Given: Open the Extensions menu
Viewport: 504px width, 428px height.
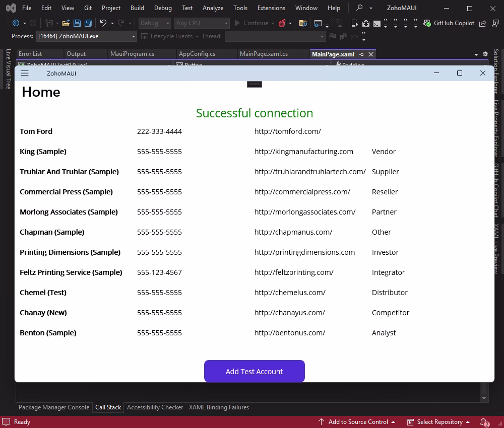Looking at the screenshot, I should pos(271,8).
